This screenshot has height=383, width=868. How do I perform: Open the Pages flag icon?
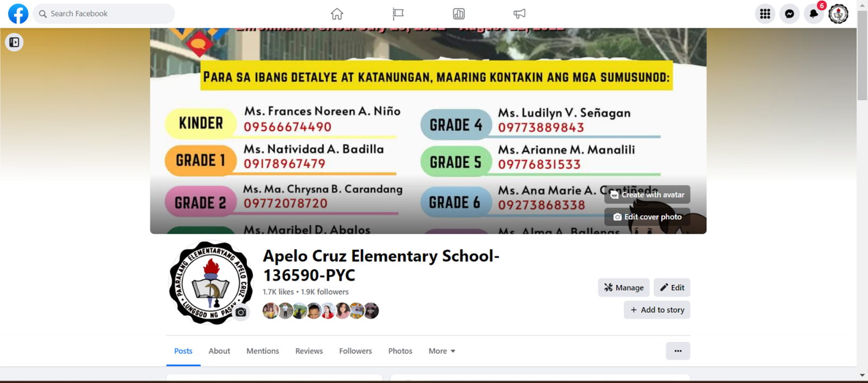398,14
